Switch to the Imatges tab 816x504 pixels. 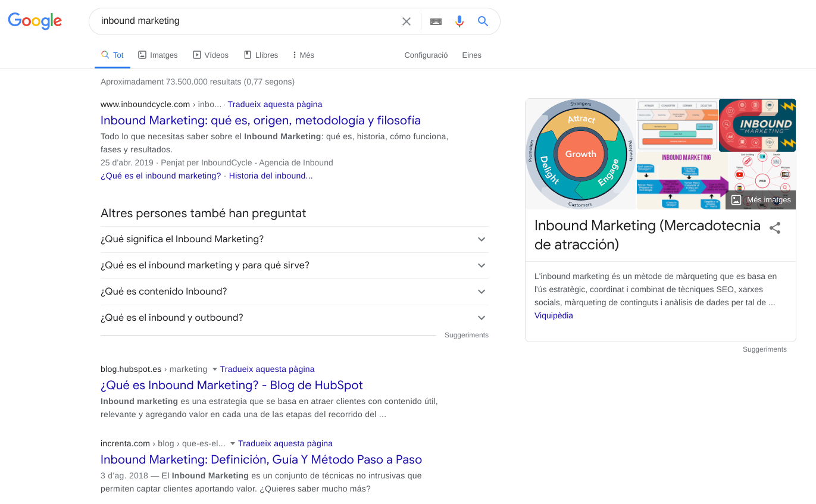[x=158, y=55]
